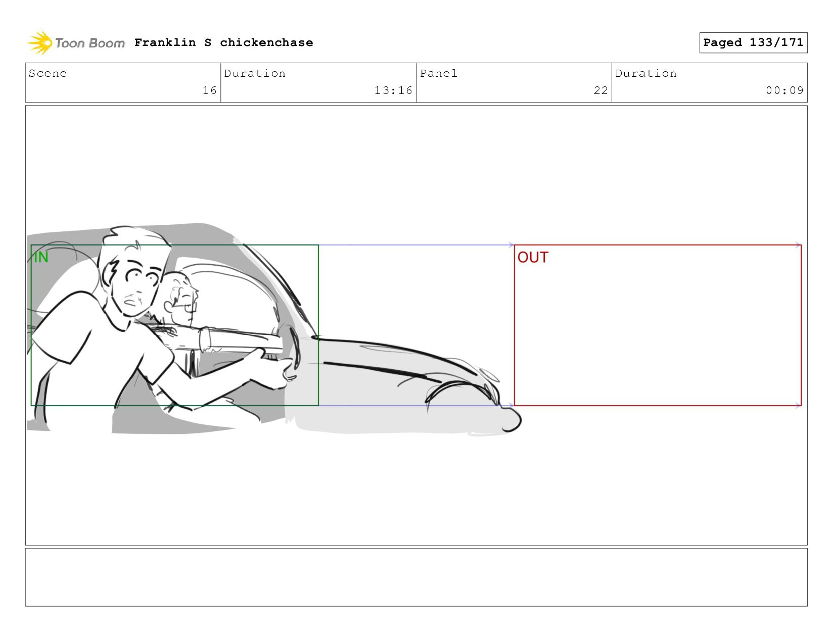Click the green 'IN' camera frame label
Image resolution: width=834 pixels, height=644 pixels.
coord(41,258)
